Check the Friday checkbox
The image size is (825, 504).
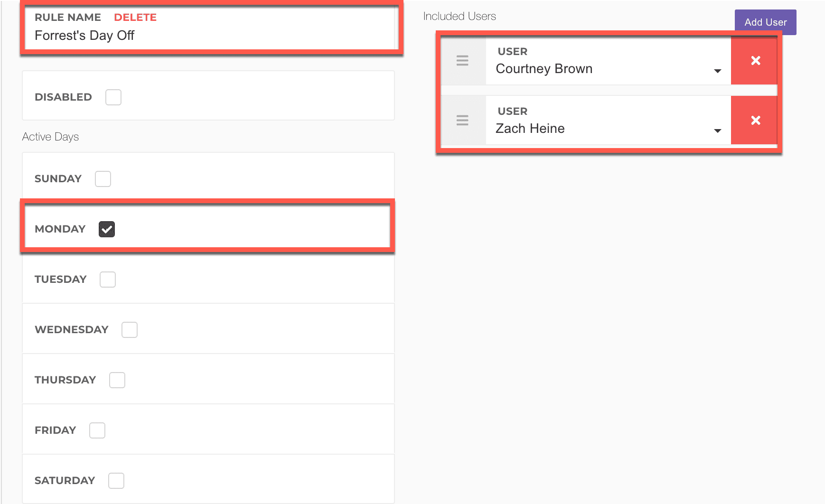coord(97,430)
